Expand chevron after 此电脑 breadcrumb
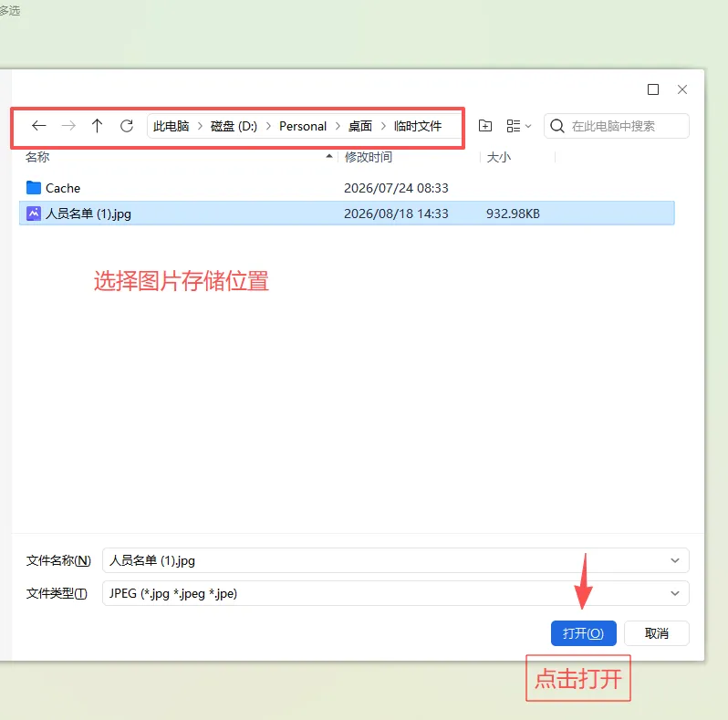The height and width of the screenshot is (720, 728). 200,126
